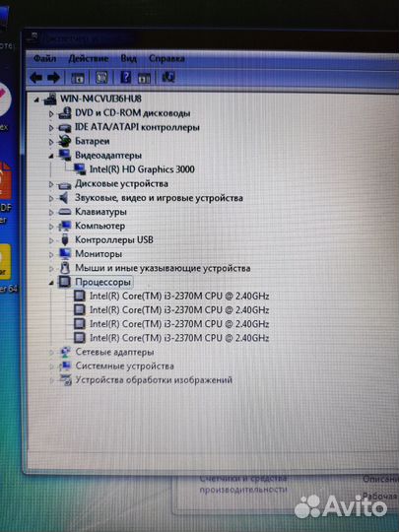This screenshot has width=399, height=532.
Task: Click the Intel HD Graphics 3000 device icon
Action: [80, 169]
